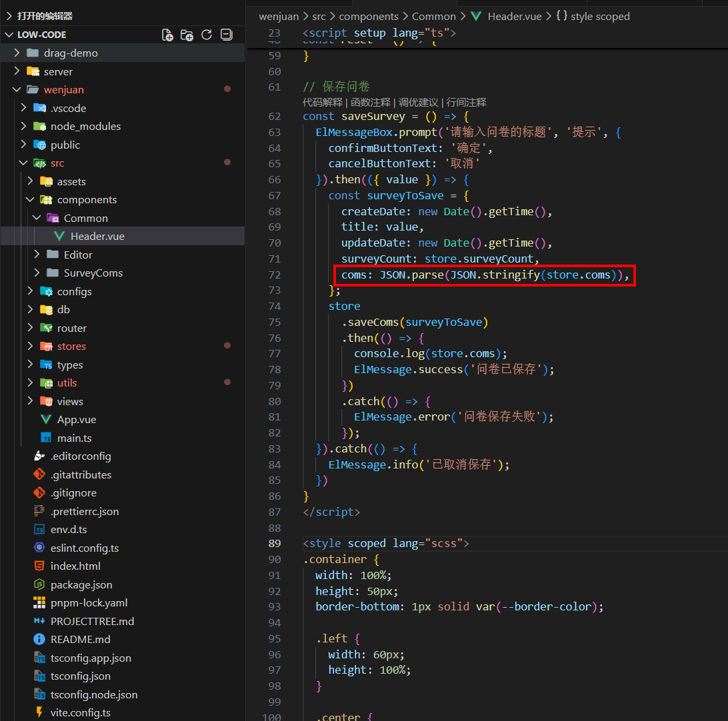Click the src breadcrumb segment
Image resolution: width=728 pixels, height=721 pixels.
(319, 16)
